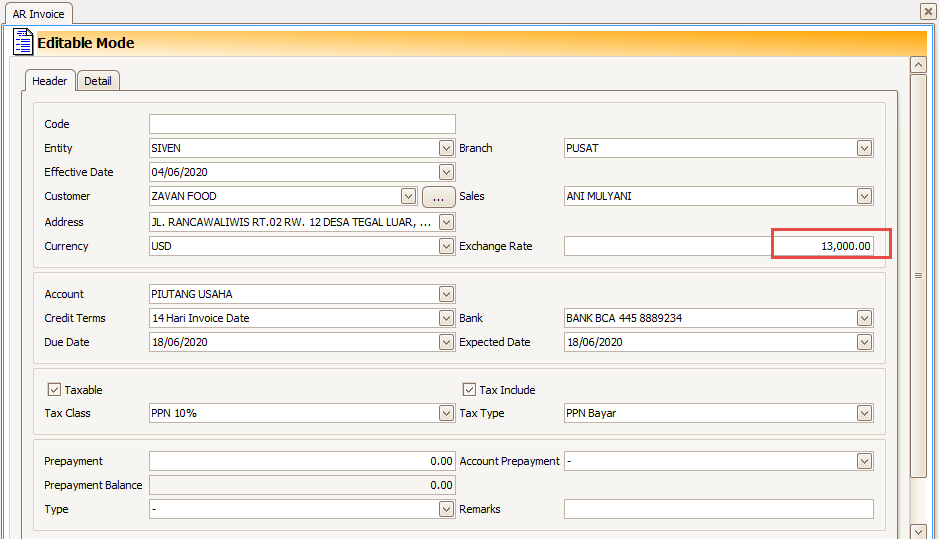Click the Exchange Rate field 13,000.00

(719, 246)
